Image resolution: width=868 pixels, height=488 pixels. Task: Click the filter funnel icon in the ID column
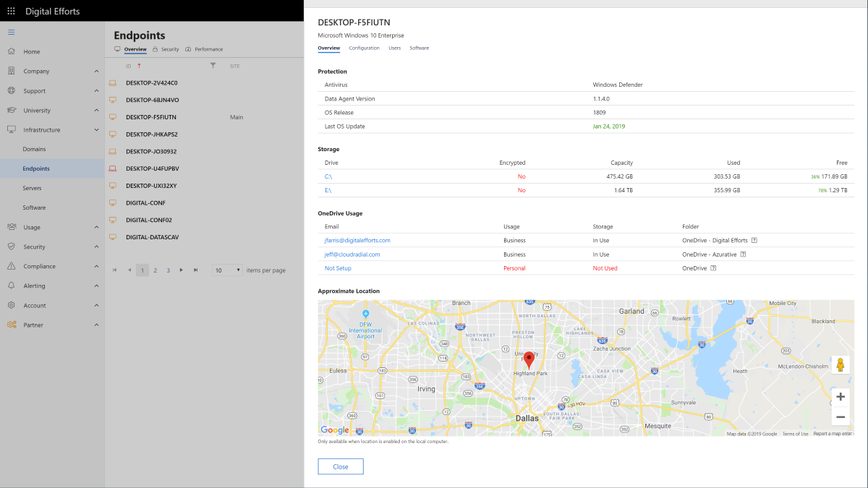click(213, 65)
